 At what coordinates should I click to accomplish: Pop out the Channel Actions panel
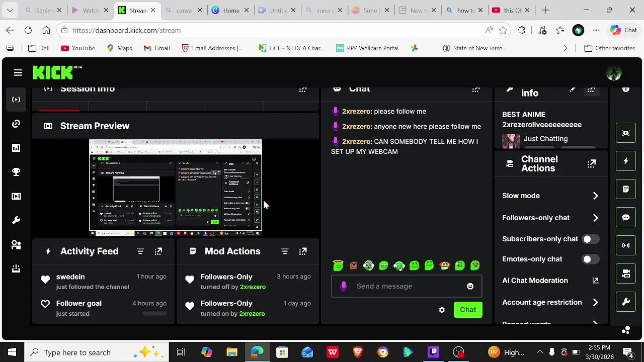591,164
